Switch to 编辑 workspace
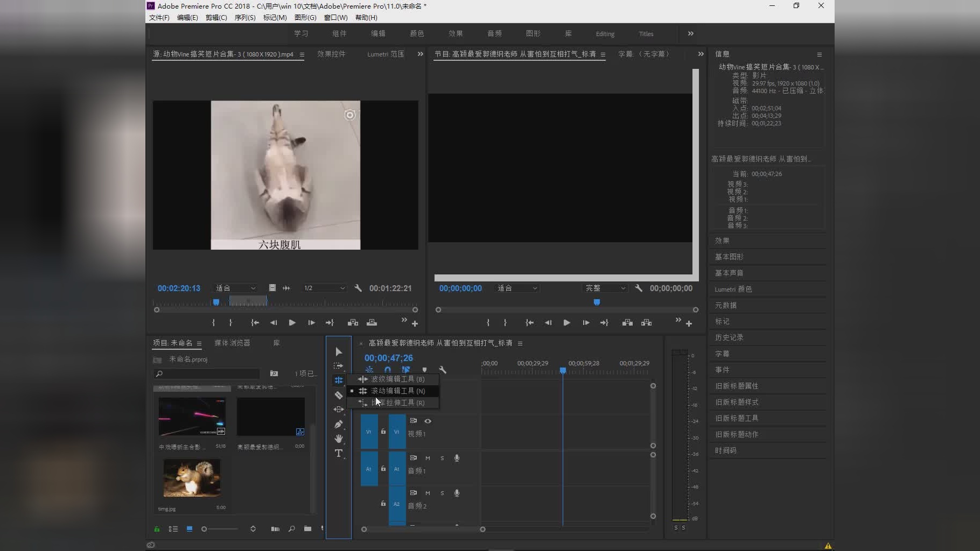The height and width of the screenshot is (551, 980). click(378, 33)
